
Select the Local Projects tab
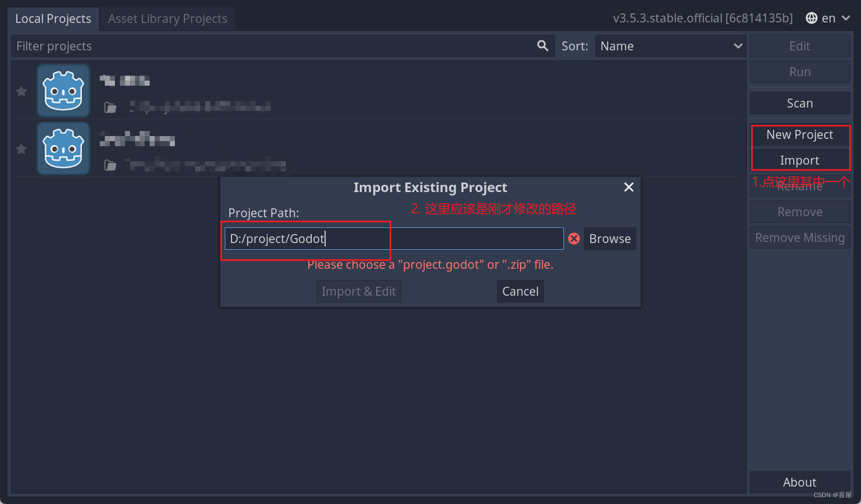coord(53,18)
